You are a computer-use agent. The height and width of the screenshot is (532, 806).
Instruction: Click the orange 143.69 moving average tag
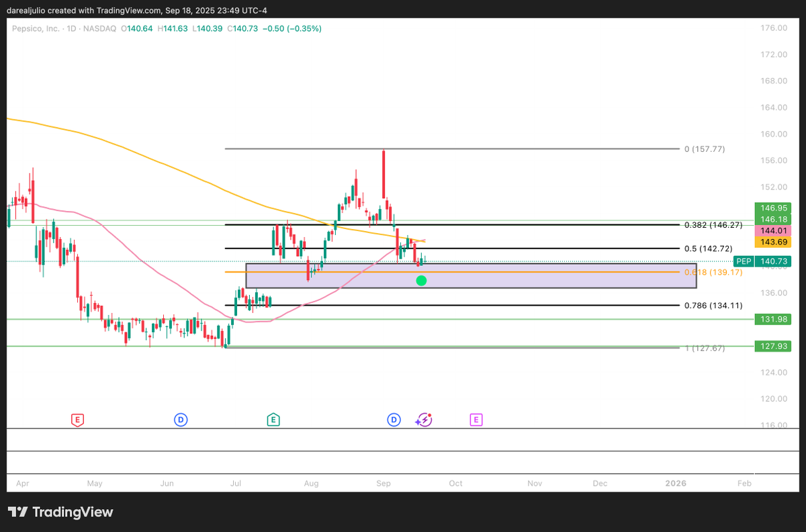click(x=772, y=242)
